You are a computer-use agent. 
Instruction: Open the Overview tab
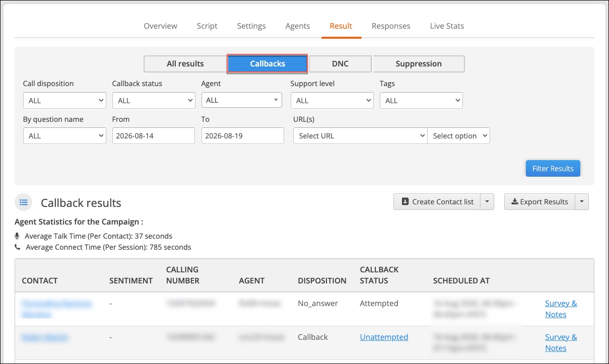click(x=160, y=26)
